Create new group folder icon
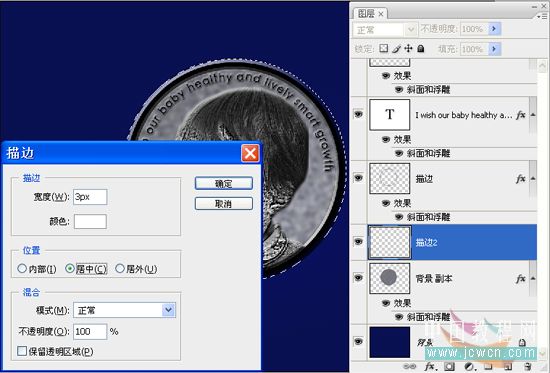Image resolution: width=550 pixels, height=373 pixels. (x=488, y=366)
